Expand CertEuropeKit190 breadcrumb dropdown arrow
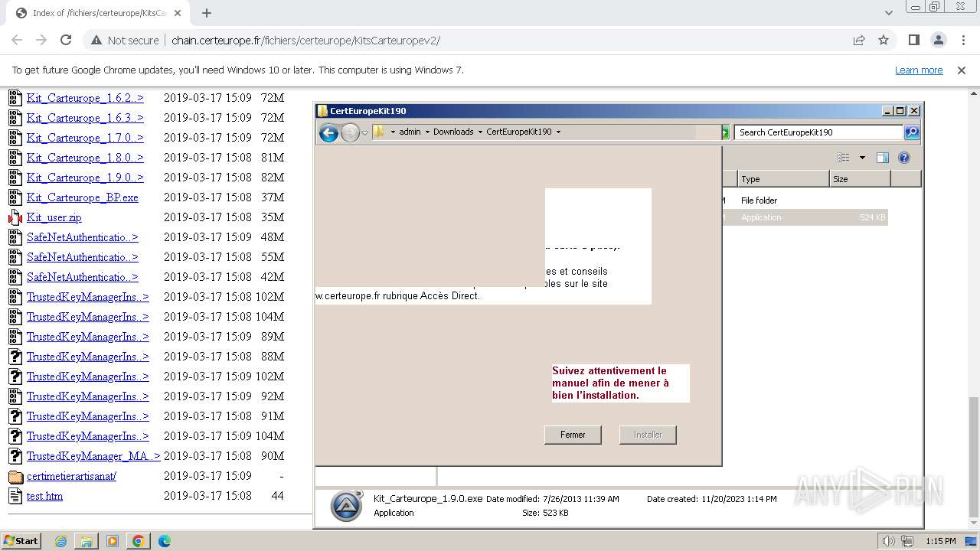The image size is (980, 551). (x=558, y=132)
